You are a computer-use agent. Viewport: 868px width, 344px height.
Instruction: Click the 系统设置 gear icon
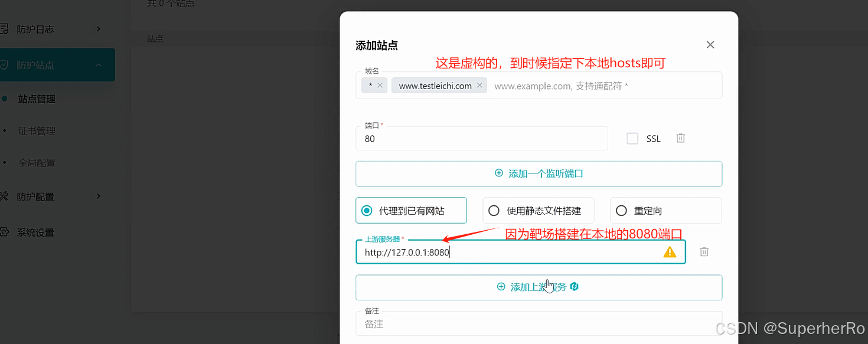4,232
